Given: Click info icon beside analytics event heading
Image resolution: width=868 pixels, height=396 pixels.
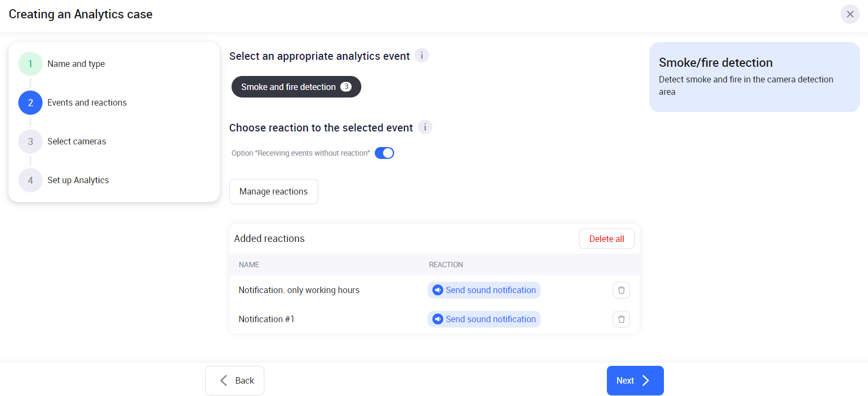Looking at the screenshot, I should [x=422, y=55].
